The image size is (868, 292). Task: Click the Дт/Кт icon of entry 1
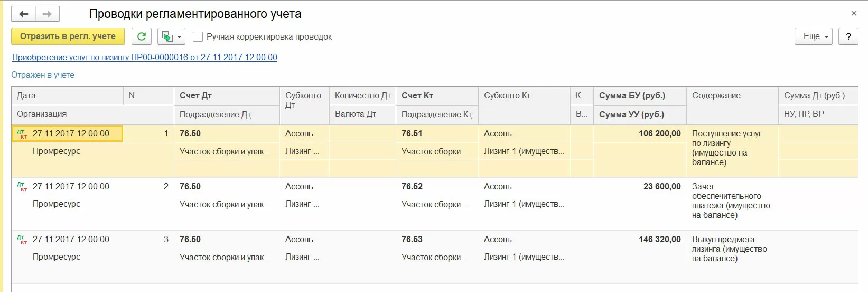(x=22, y=134)
